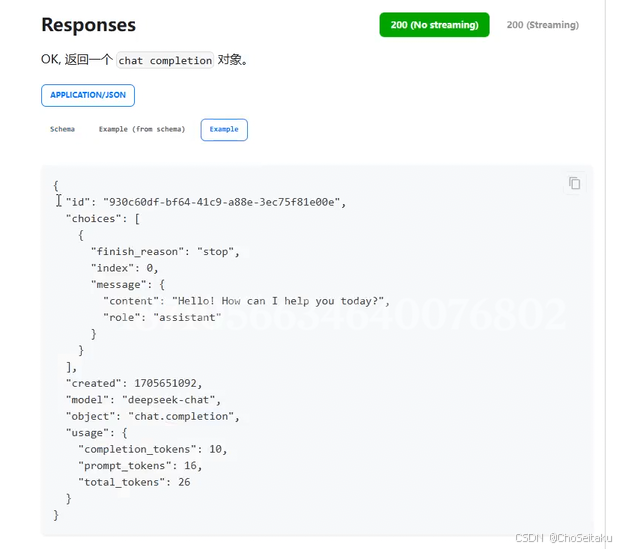Click the "total_tokens": 26 line
620x549 pixels.
[134, 482]
